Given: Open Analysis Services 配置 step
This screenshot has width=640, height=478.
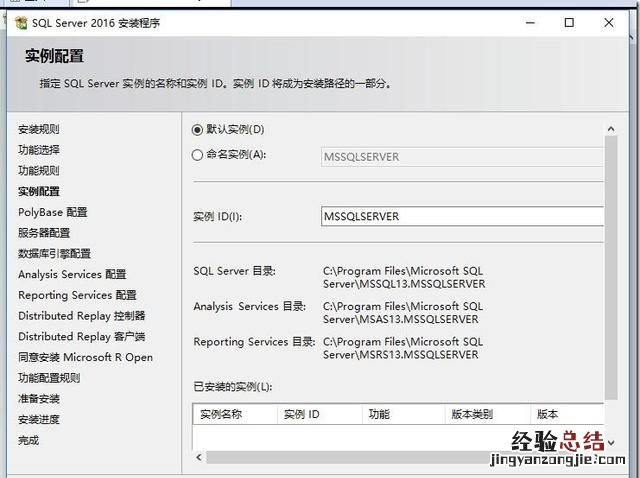Looking at the screenshot, I should [x=72, y=275].
